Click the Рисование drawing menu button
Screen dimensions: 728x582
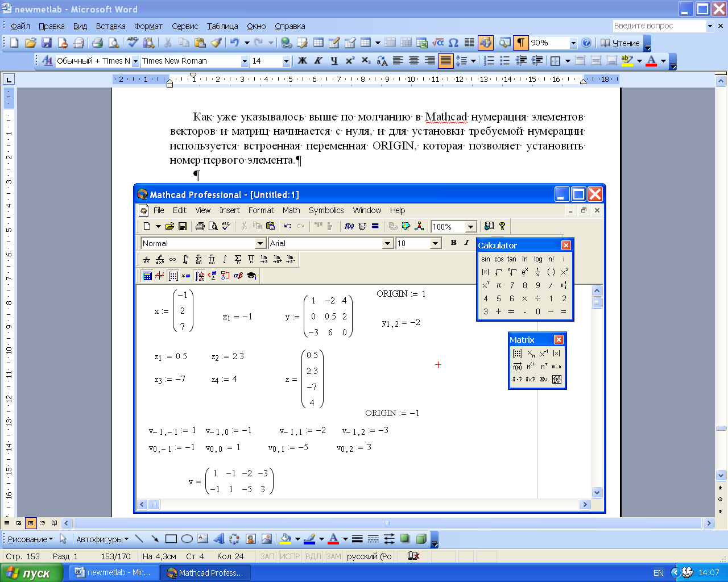coord(30,539)
